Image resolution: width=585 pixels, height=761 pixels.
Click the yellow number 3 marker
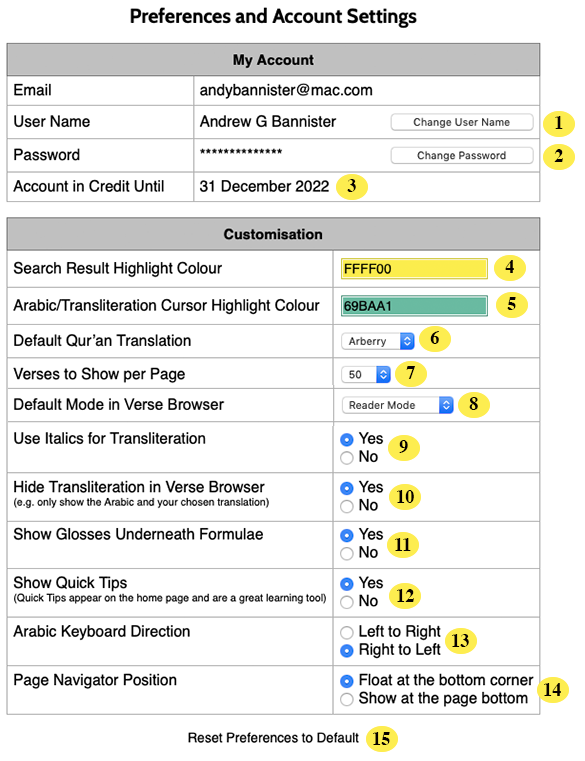[x=352, y=186]
